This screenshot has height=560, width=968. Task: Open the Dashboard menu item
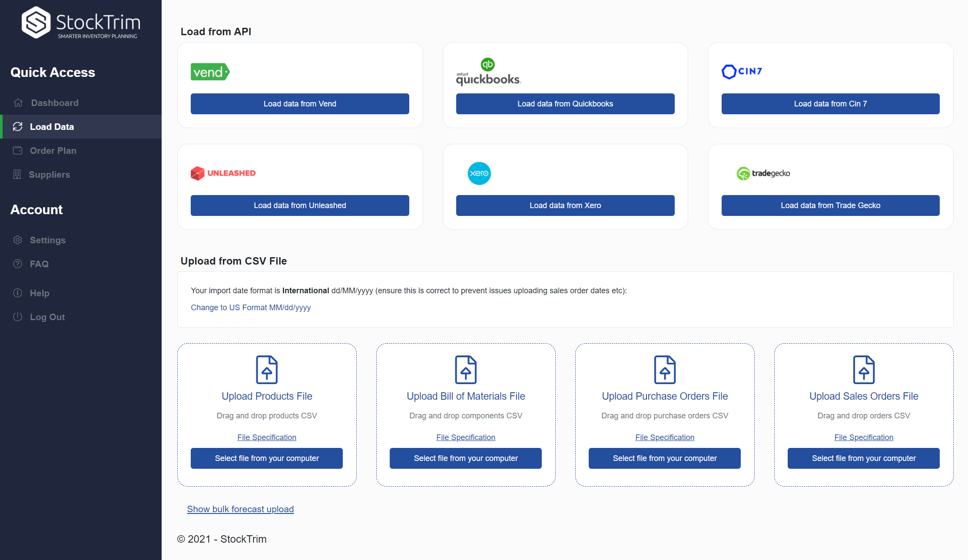pos(54,102)
